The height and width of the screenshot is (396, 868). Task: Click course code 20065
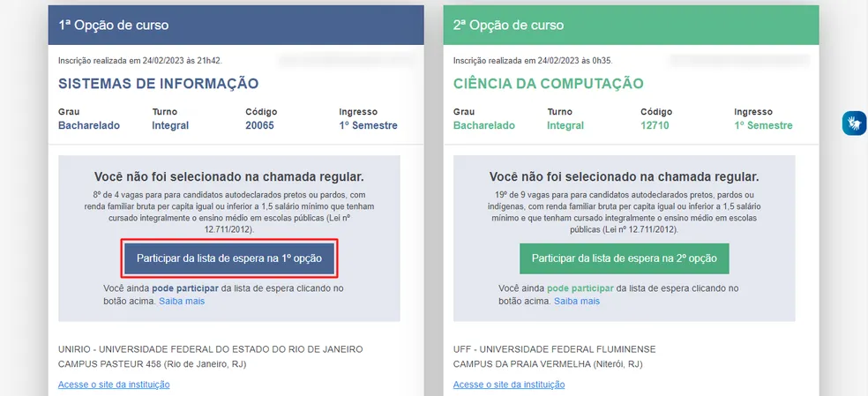tap(259, 125)
